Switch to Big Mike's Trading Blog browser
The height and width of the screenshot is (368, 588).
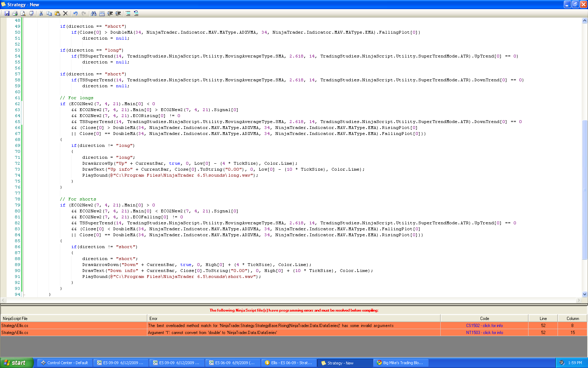(x=400, y=363)
